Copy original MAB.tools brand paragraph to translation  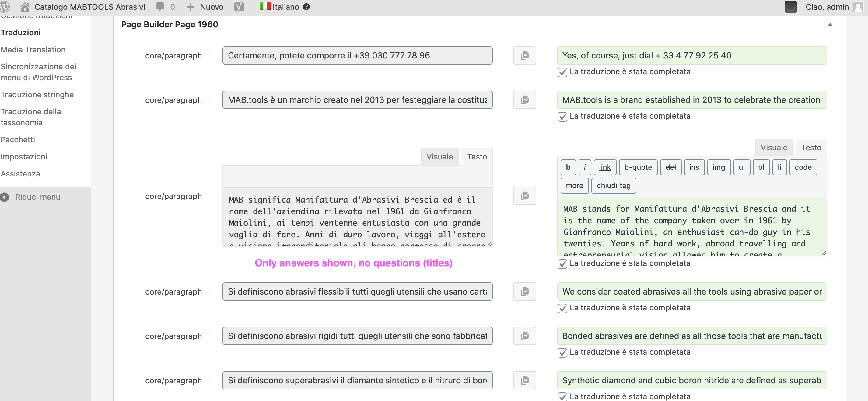(524, 100)
